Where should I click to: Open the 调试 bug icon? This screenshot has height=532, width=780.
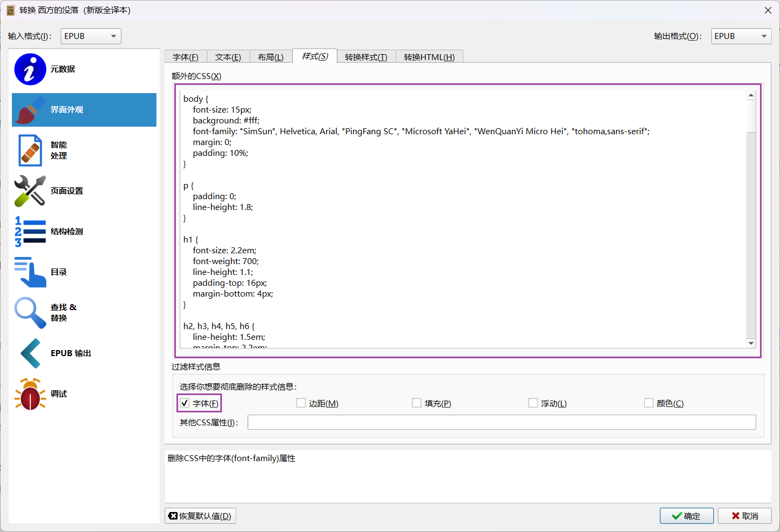point(30,394)
